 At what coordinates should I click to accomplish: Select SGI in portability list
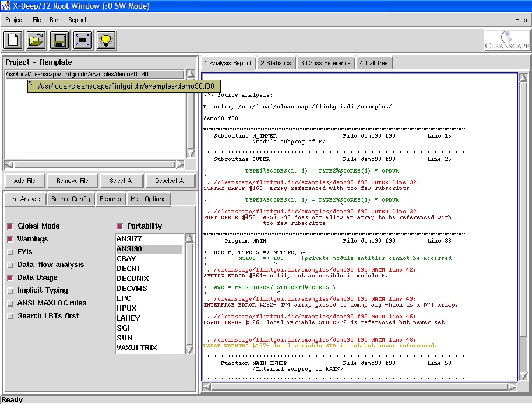149,328
